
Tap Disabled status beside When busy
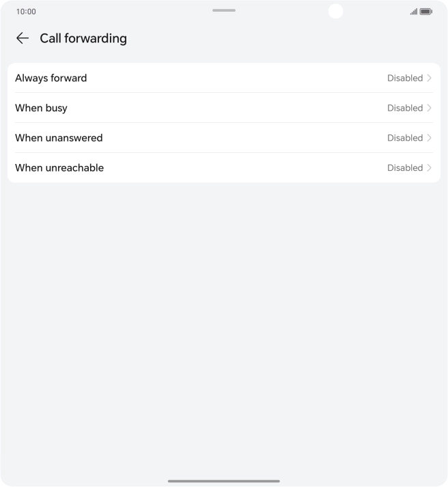pyautogui.click(x=405, y=108)
